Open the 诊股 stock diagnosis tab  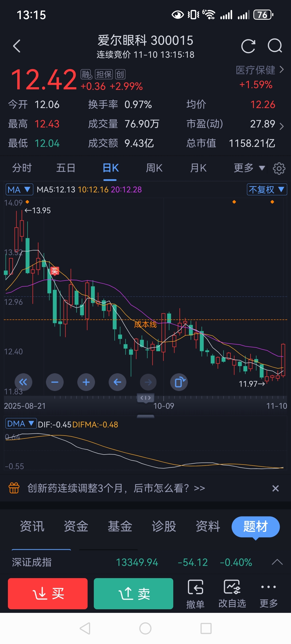pyautogui.click(x=164, y=526)
